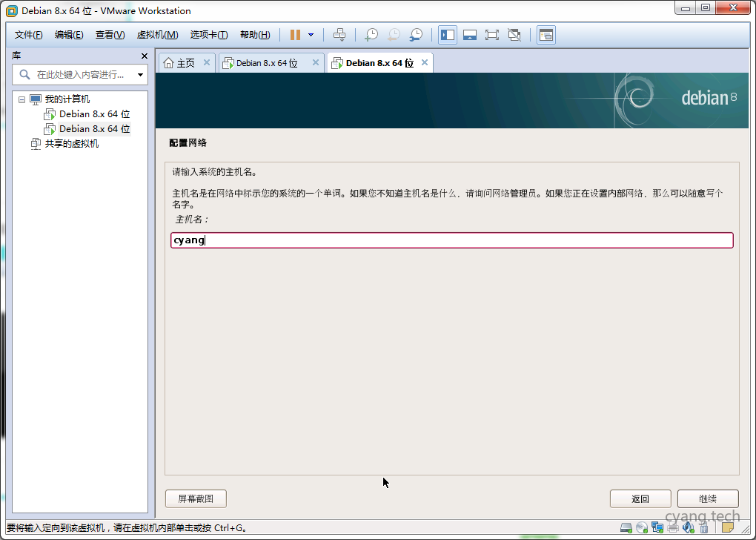Open the Snapshot Manager
The image size is (756, 540).
[x=417, y=34]
